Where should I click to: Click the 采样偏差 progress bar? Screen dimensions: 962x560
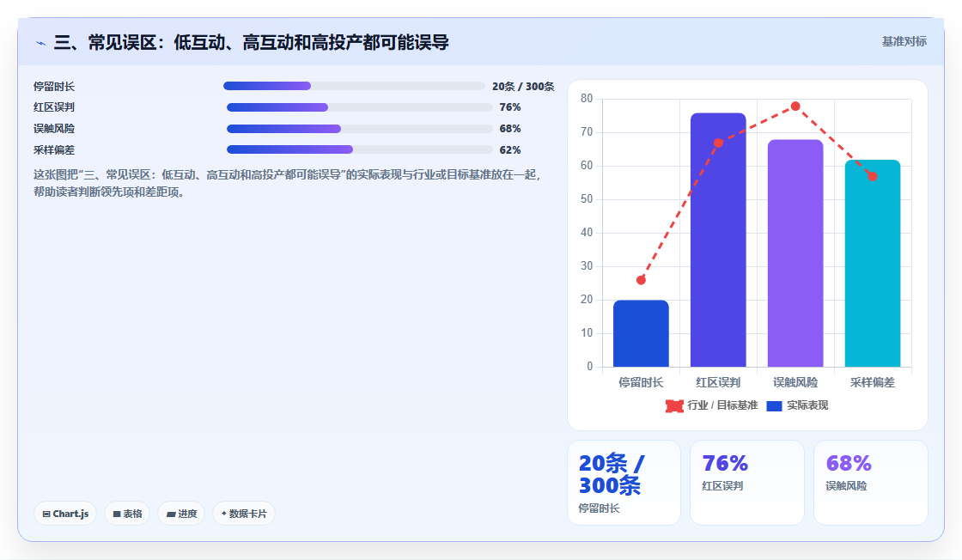pyautogui.click(x=360, y=149)
